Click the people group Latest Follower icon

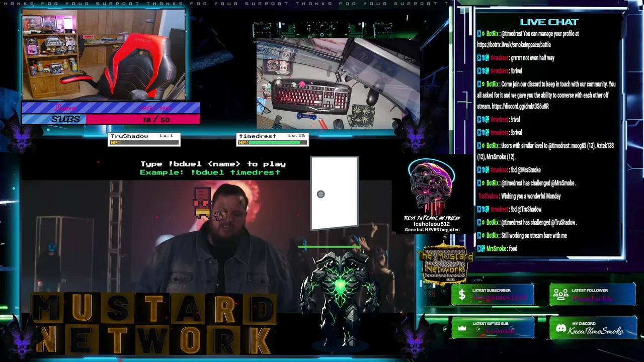click(x=560, y=295)
